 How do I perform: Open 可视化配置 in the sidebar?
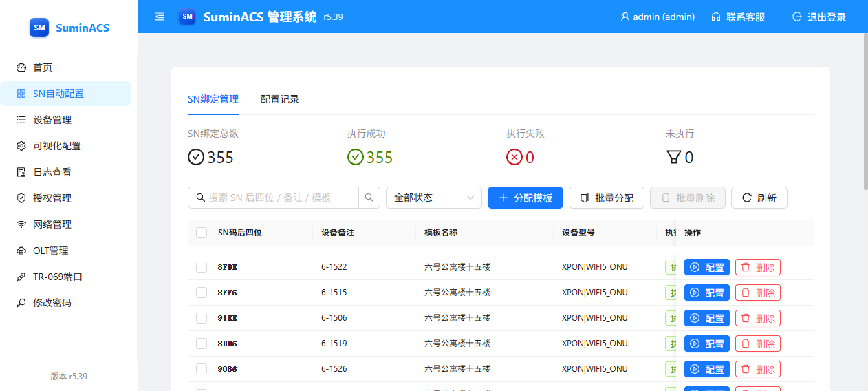click(66, 146)
